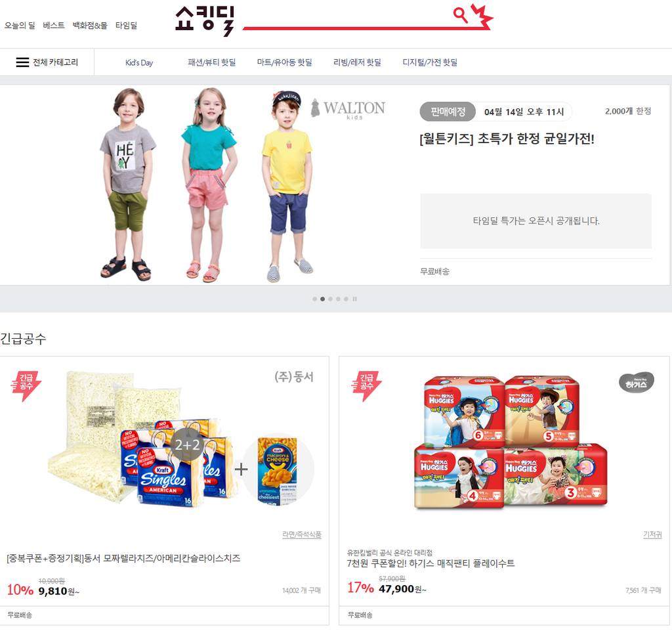Open the 전체 카테고리 hamburger menu
The image size is (672, 631).
pos(47,62)
